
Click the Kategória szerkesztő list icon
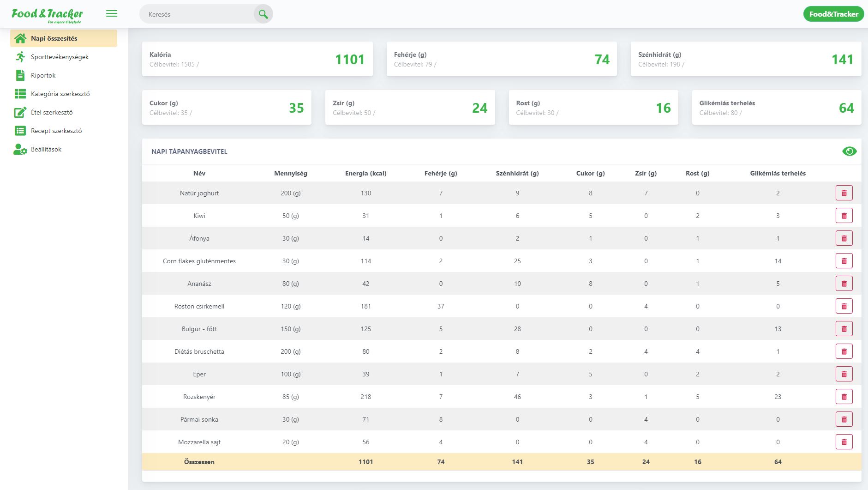pos(20,94)
